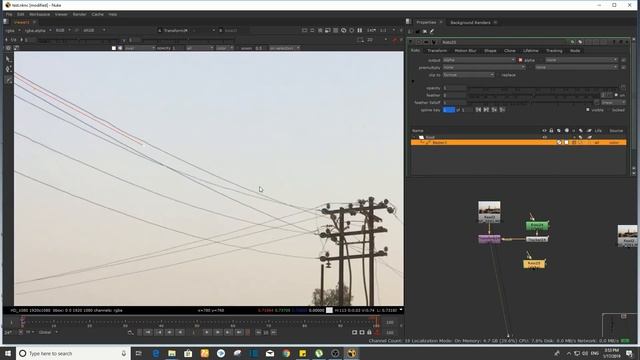
Task: Open the RGB display dropdown in viewer
Action: click(63, 31)
